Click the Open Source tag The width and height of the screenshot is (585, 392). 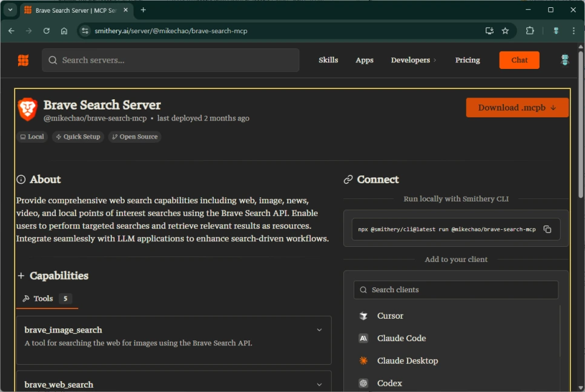tap(134, 137)
